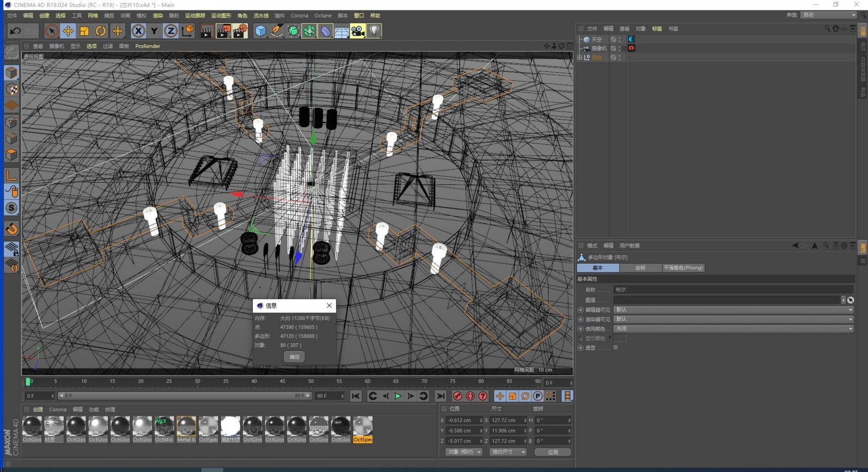This screenshot has width=868, height=472.
Task: Open the 使用颜色 dropdown
Action: pyautogui.click(x=733, y=329)
